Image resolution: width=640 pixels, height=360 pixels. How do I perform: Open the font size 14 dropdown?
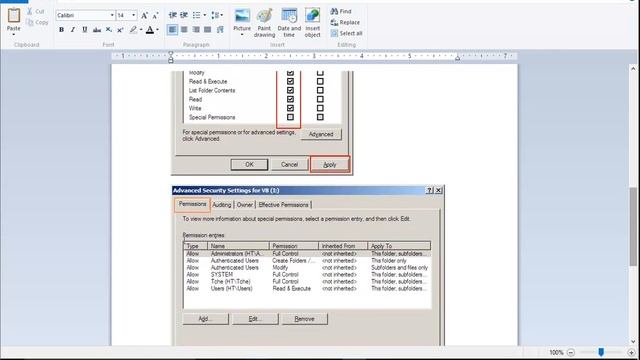[x=133, y=15]
